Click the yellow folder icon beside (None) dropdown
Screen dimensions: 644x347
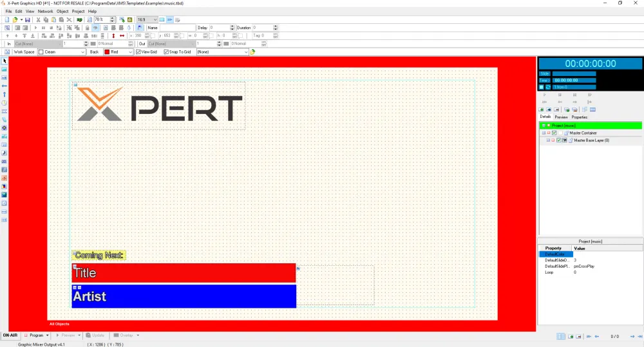pos(252,52)
